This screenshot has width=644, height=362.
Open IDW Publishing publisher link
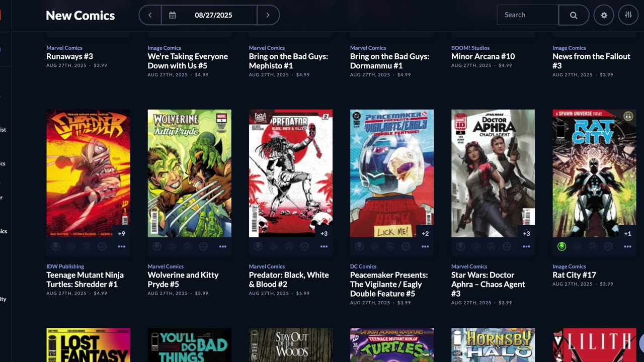[65, 266]
